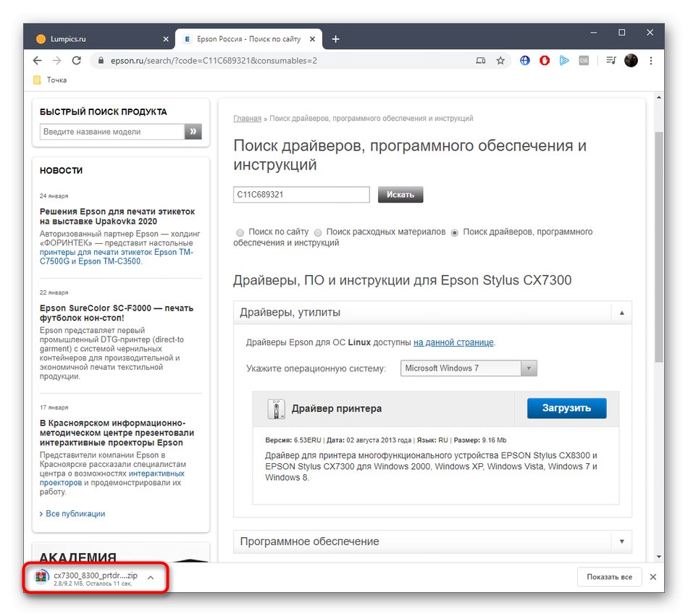The height and width of the screenshot is (616, 688).
Task: Expand the Программное обеспечение section
Action: coord(622,541)
